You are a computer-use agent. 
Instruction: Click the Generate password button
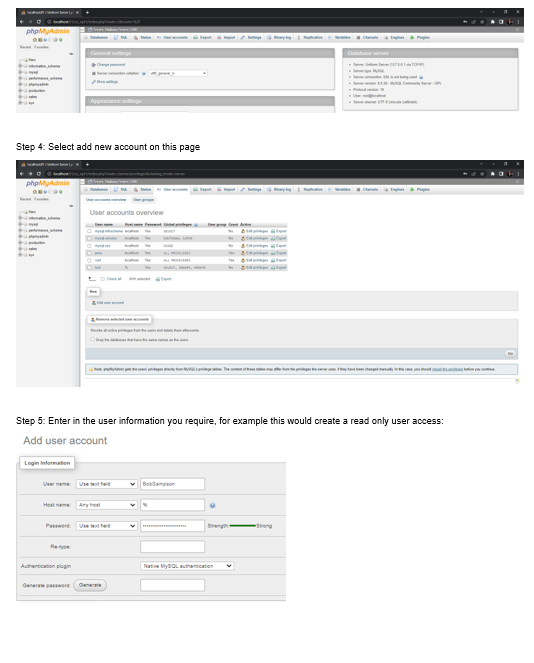[x=90, y=585]
